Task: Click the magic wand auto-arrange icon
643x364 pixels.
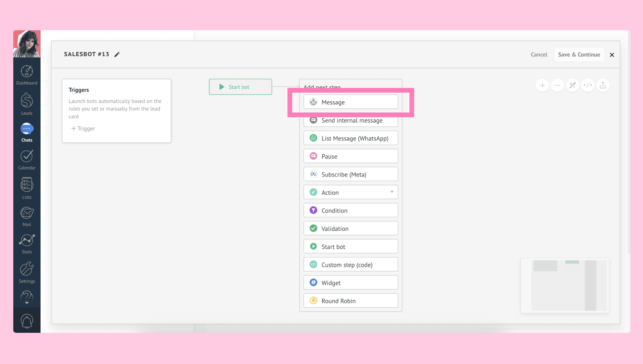Action: click(572, 85)
